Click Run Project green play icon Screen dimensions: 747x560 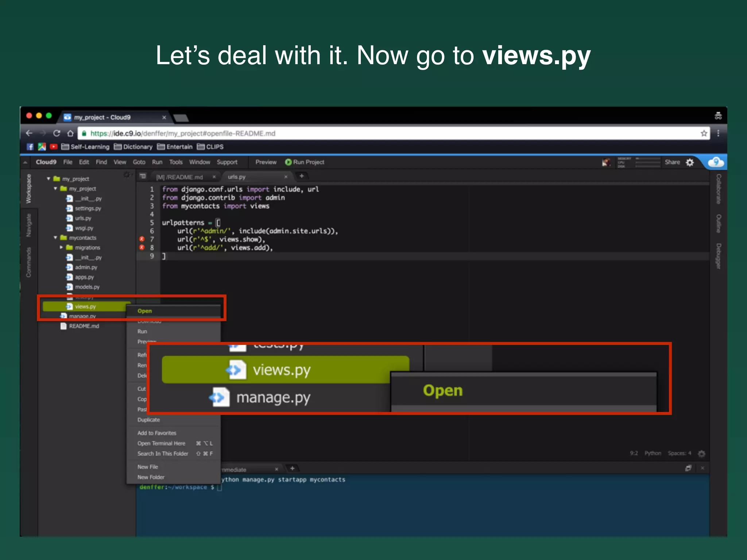[288, 162]
